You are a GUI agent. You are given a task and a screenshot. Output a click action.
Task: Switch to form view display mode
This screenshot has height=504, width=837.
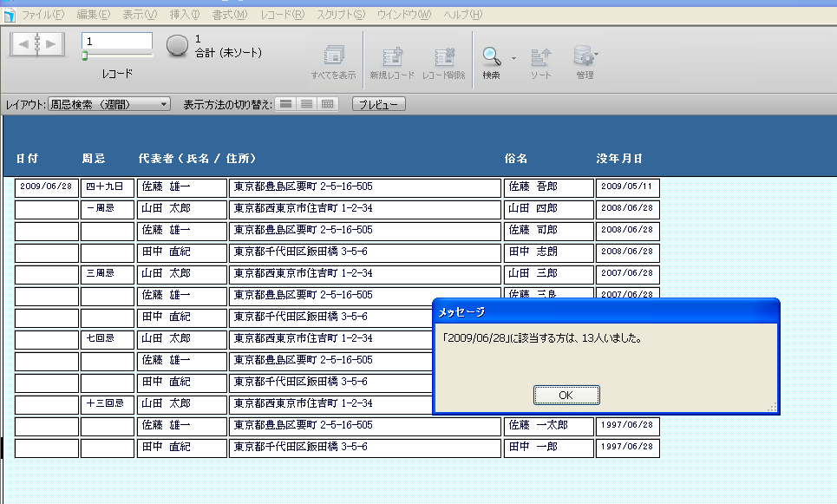coord(284,104)
